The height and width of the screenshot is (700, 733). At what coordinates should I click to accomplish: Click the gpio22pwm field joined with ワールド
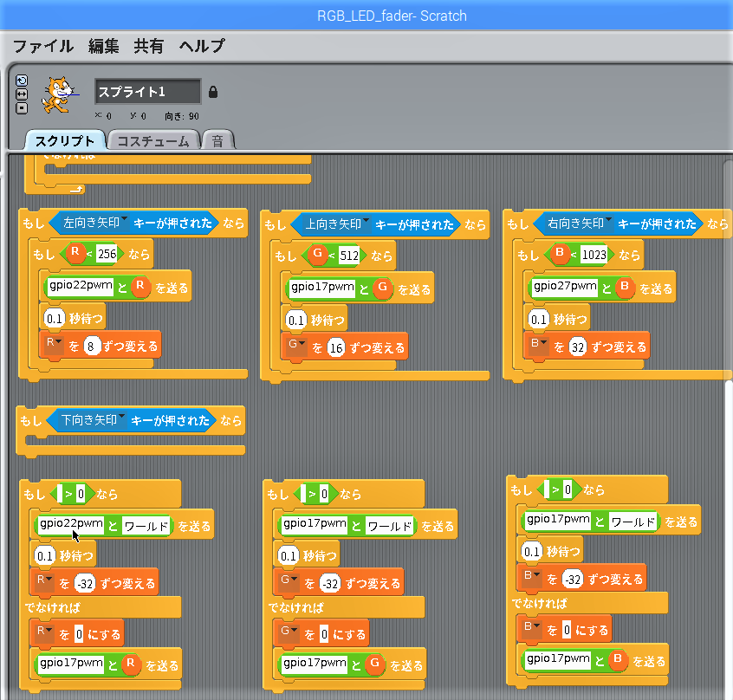click(x=71, y=524)
